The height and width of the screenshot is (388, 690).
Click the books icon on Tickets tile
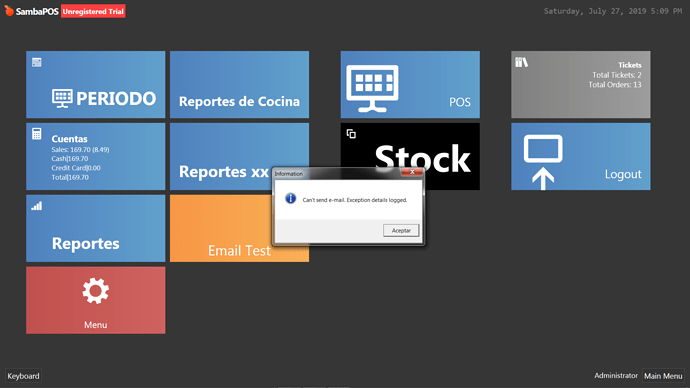[x=521, y=62]
